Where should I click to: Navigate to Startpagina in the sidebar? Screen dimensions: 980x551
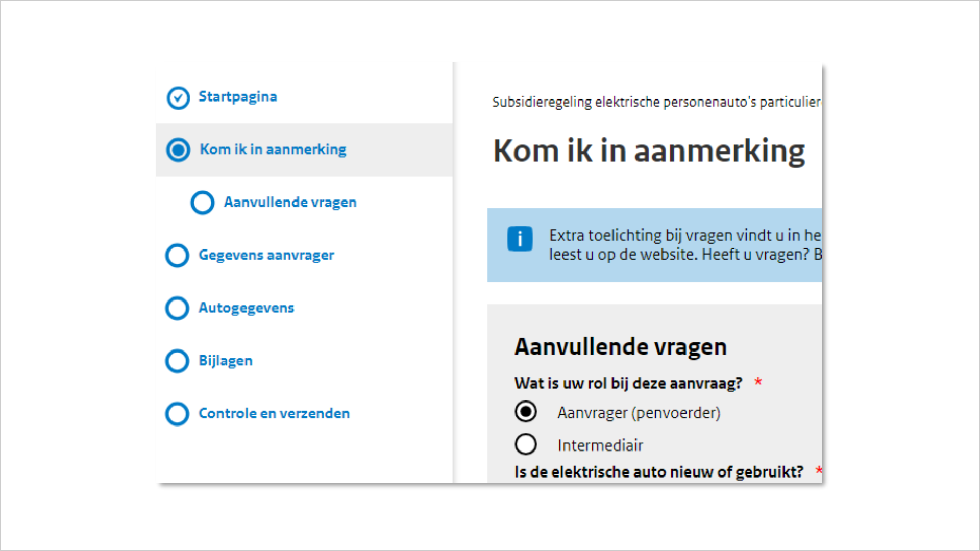pyautogui.click(x=237, y=96)
